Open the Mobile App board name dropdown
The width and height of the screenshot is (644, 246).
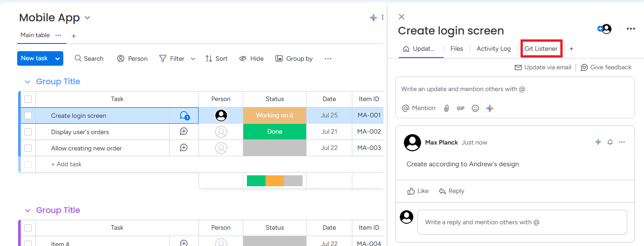click(x=87, y=18)
